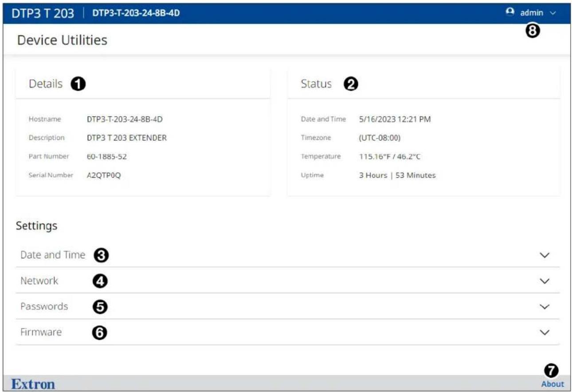Select timezone value (UTC-08:00)

pyautogui.click(x=380, y=138)
